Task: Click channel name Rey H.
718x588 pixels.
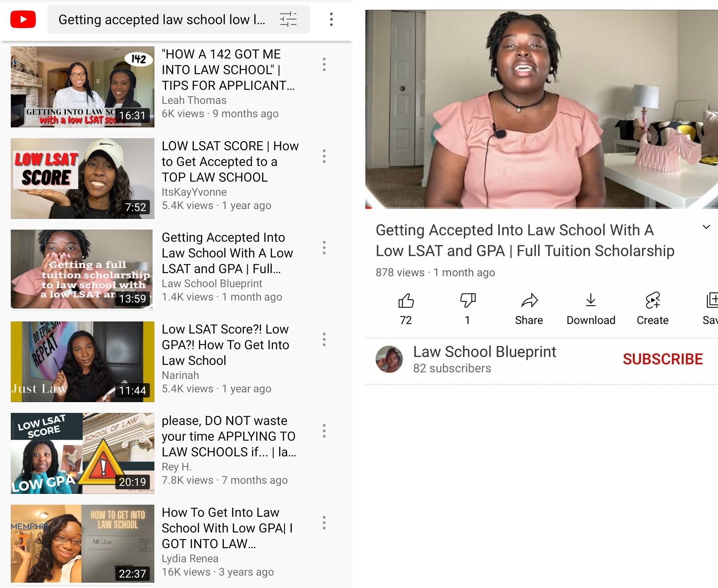Action: coord(177,467)
